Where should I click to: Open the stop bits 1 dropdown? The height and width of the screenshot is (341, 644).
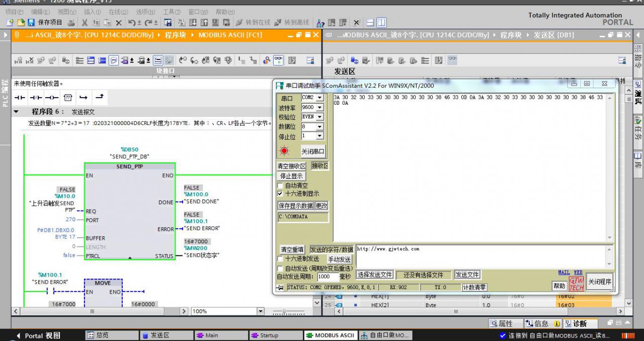(x=319, y=136)
